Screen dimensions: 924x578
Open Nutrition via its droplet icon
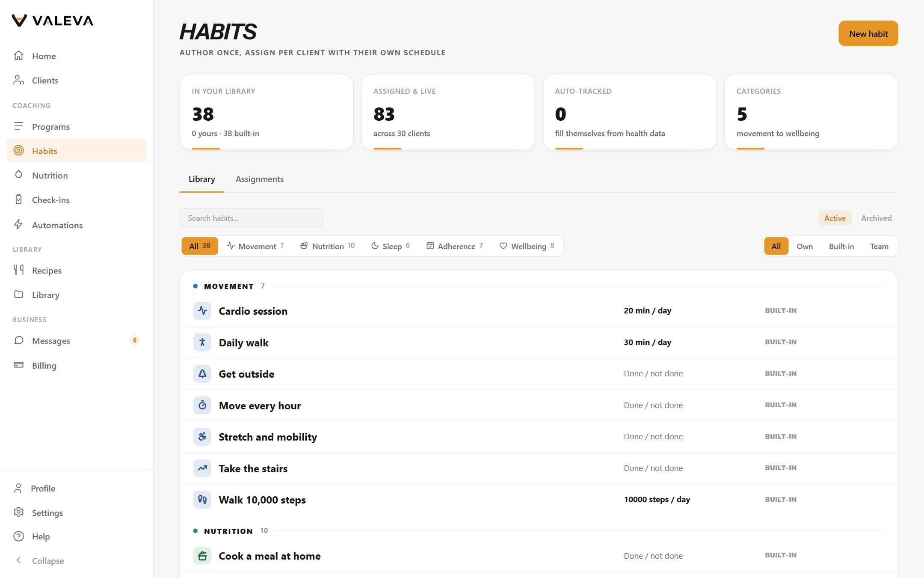18,175
